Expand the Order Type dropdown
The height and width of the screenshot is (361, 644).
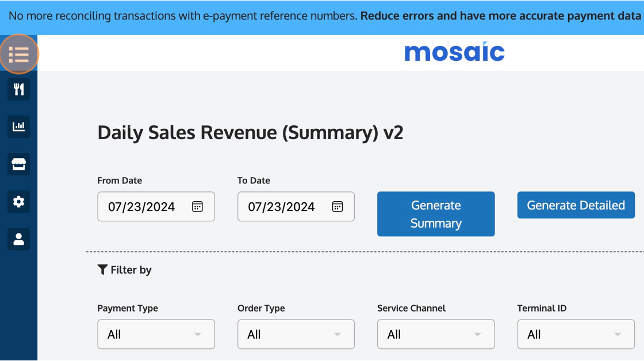coord(296,335)
